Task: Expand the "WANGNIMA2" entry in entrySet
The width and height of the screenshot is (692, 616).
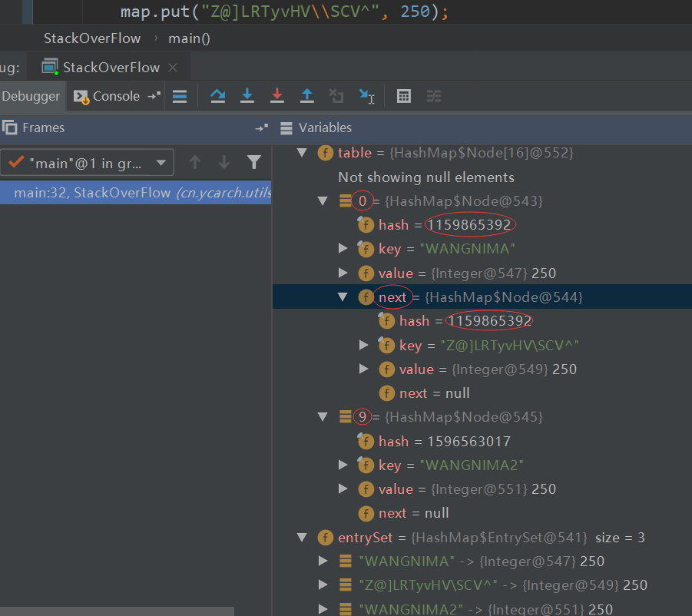Action: [x=323, y=609]
